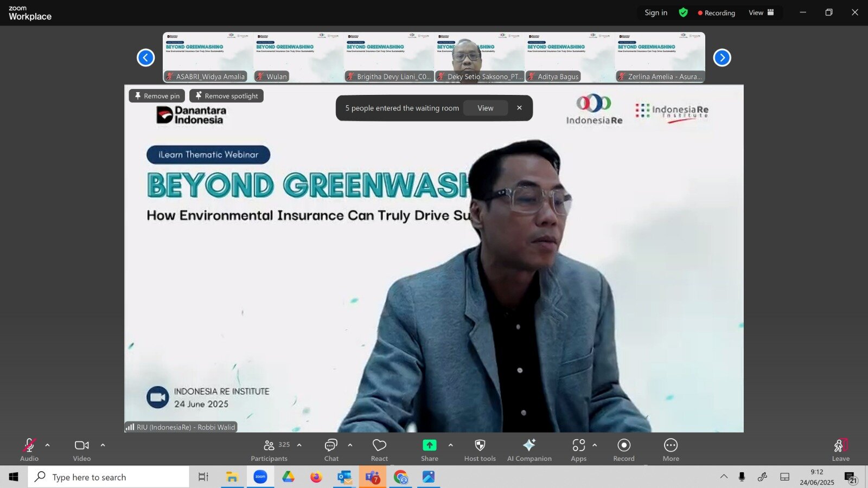Expand the audio settings arrow
This screenshot has width=868, height=488.
48,445
